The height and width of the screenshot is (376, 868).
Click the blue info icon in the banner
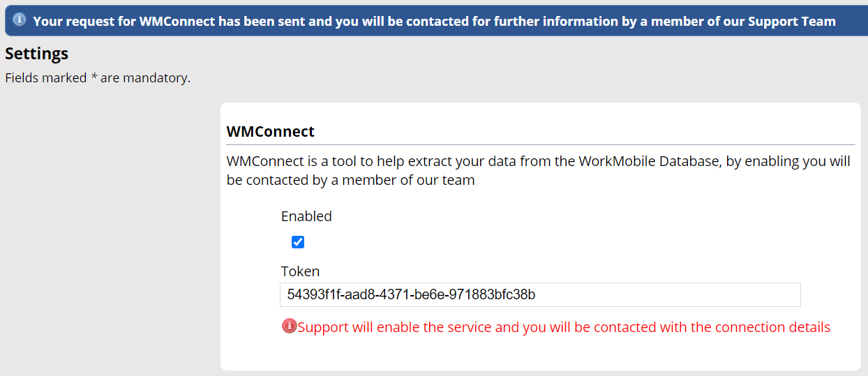click(20, 20)
